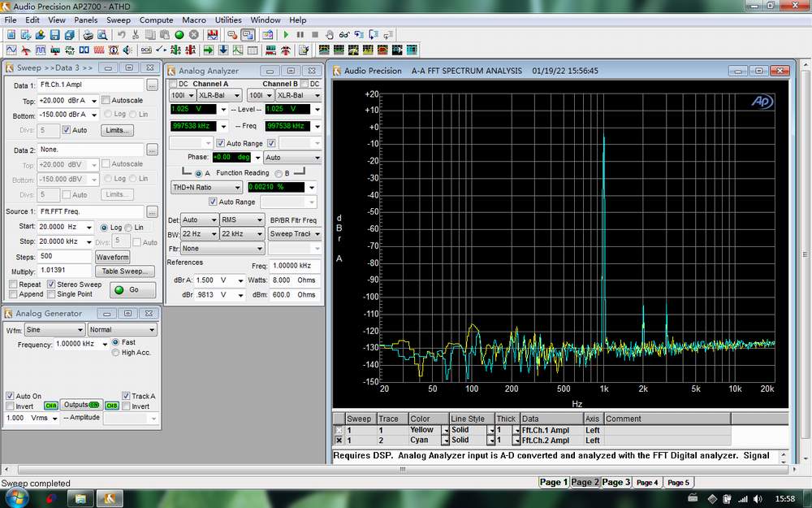Click the Cut scissors icon
812x508 pixels.
pos(136,35)
